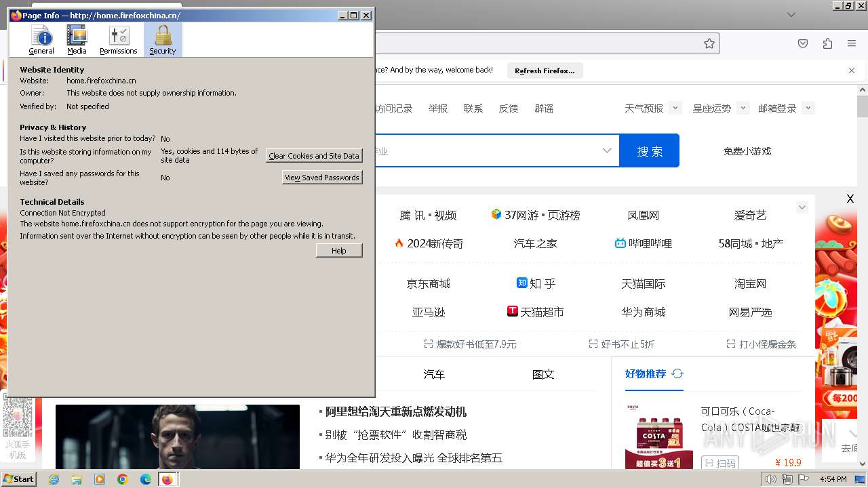
Task: Switch to the Media tab
Action: tap(77, 40)
